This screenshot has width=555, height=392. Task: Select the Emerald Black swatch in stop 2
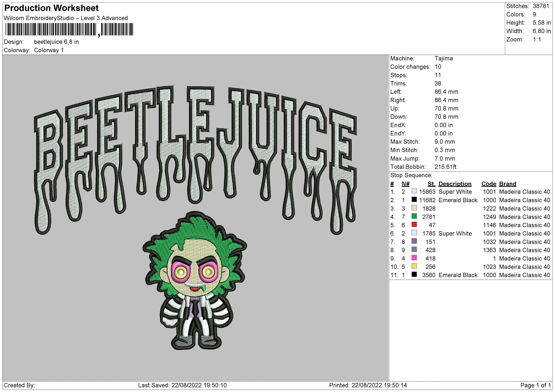tap(414, 200)
